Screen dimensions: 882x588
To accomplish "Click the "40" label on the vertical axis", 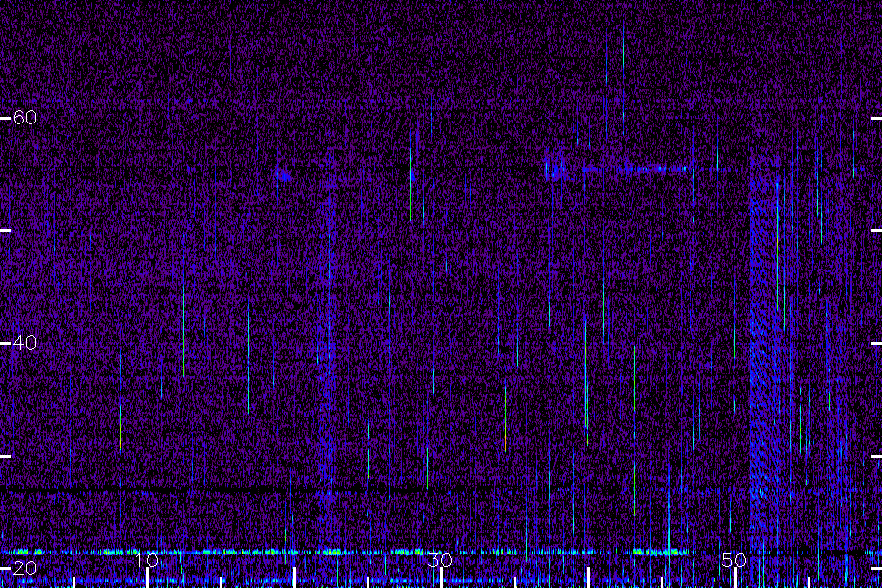I will tap(24, 342).
